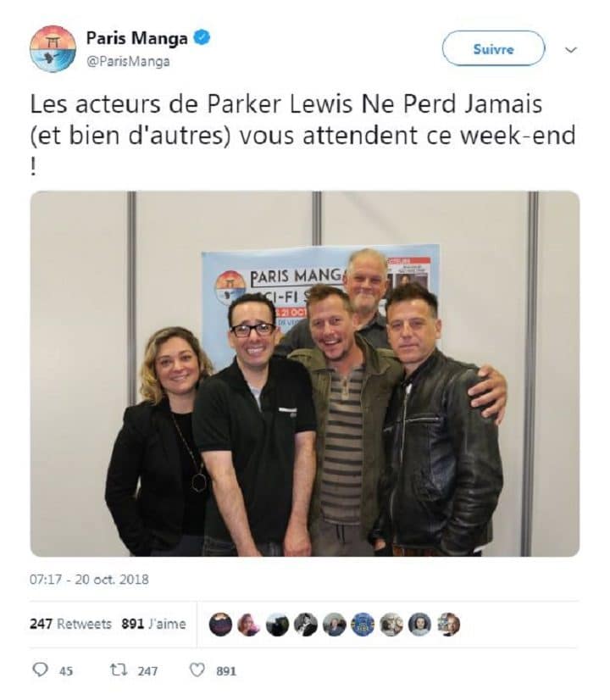Open the first liker's avatar
This screenshot has width=610, height=700.
coord(220,624)
